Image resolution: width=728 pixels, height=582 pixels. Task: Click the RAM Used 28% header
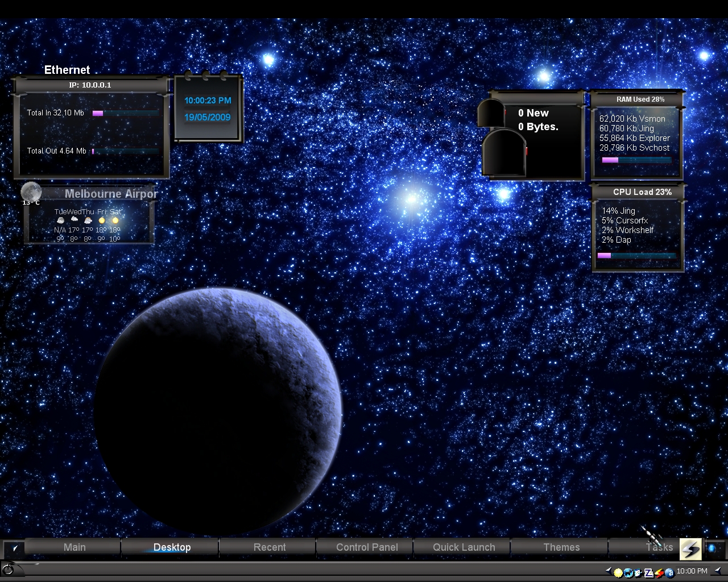coord(640,99)
